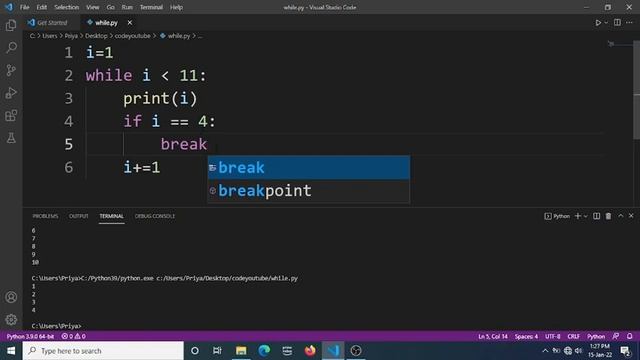Open the Run menu
Image resolution: width=640 pixels, height=360 pixels.
tap(127, 7)
